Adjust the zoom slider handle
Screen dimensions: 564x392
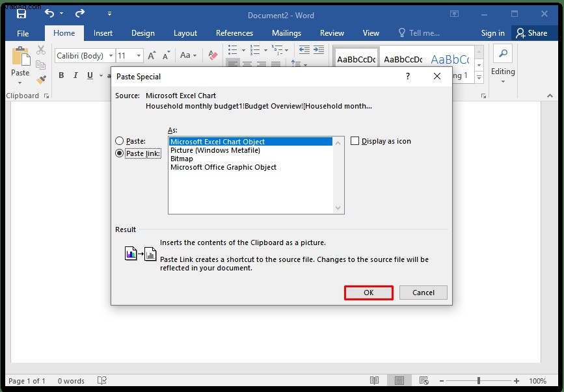pos(479,380)
